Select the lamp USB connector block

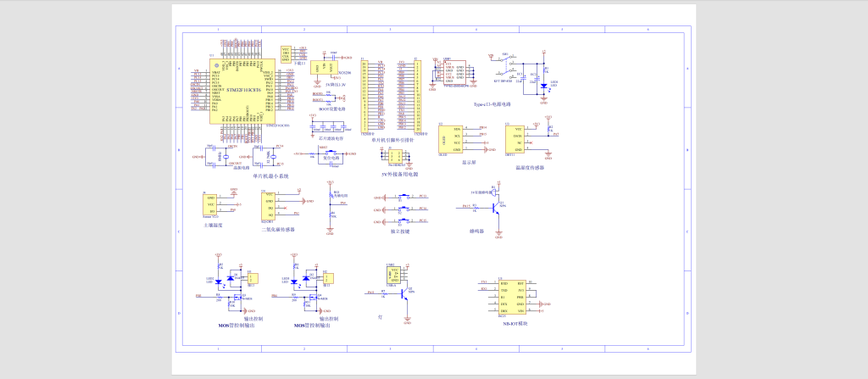(392, 272)
